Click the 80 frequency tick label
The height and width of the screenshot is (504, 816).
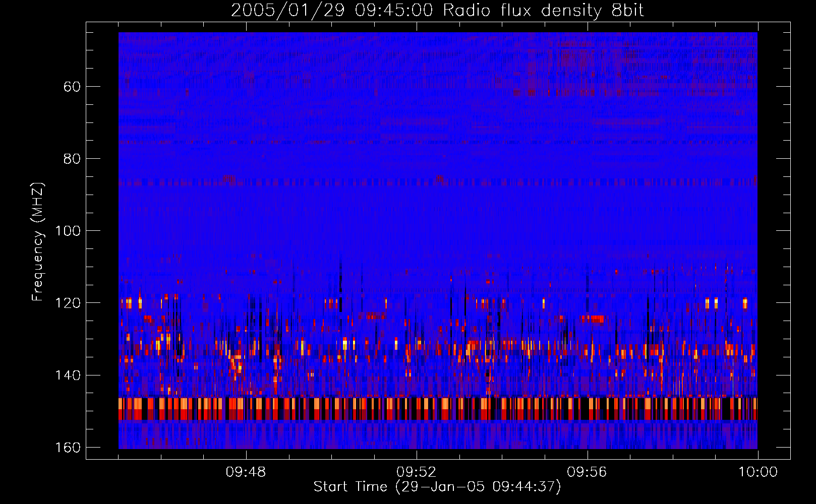coord(72,159)
